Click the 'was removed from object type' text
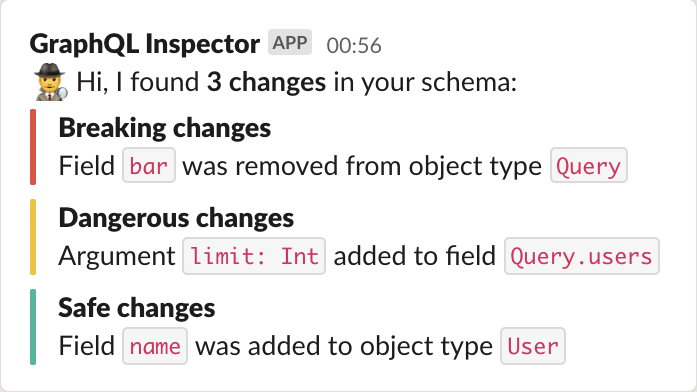The height and width of the screenshot is (392, 697). 362,166
